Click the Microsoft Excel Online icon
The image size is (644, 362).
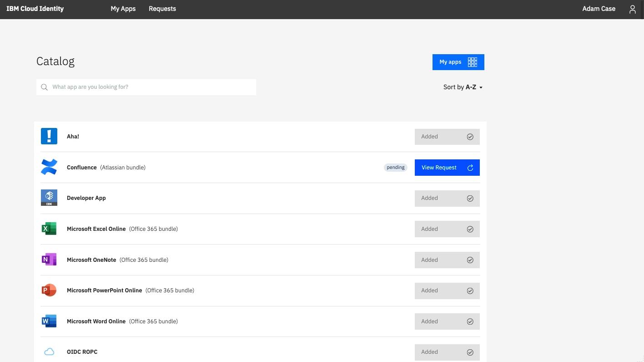coord(49,229)
